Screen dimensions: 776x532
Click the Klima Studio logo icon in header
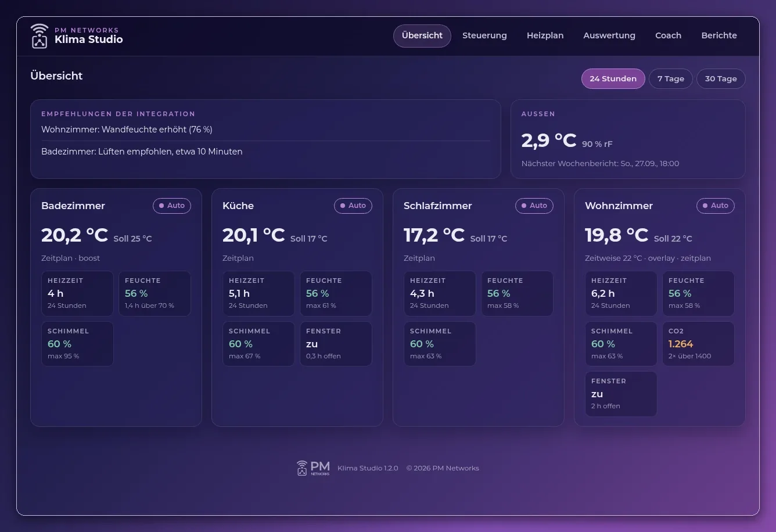coord(39,35)
